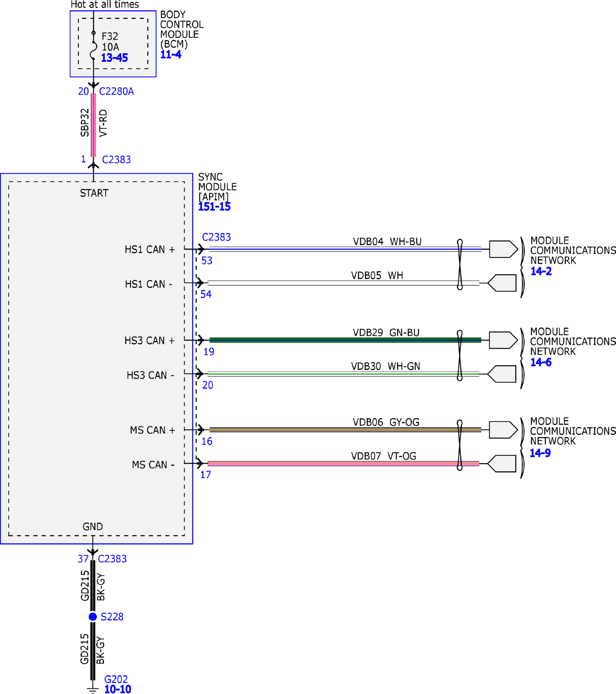Click the G202 ground label
The width and height of the screenshot is (616, 694).
[x=116, y=679]
